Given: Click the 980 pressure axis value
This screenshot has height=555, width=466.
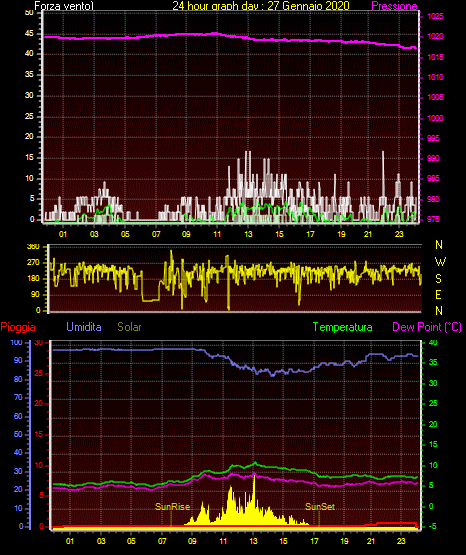Looking at the screenshot, I should click(x=433, y=200).
